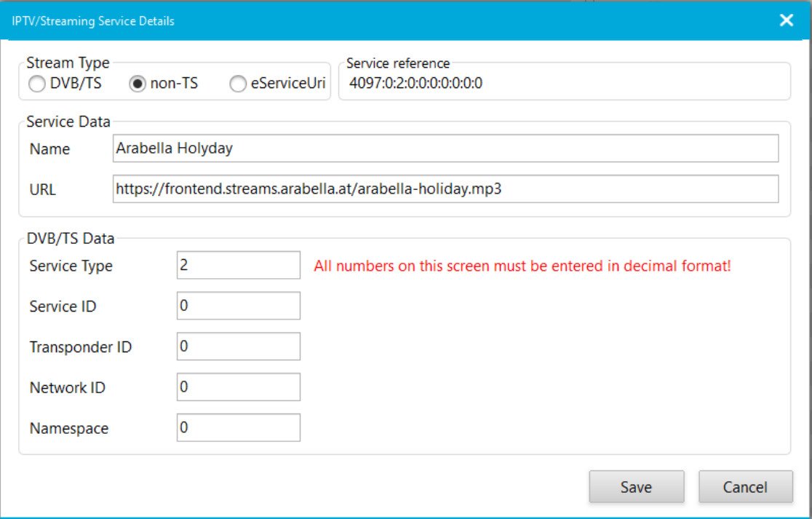Image resolution: width=812 pixels, height=519 pixels.
Task: Select the Service ID input box
Action: tap(238, 306)
